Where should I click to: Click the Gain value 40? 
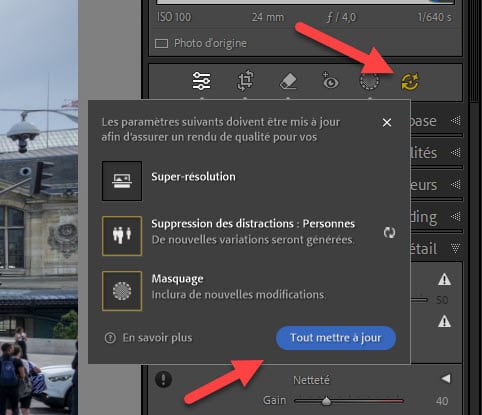point(442,401)
